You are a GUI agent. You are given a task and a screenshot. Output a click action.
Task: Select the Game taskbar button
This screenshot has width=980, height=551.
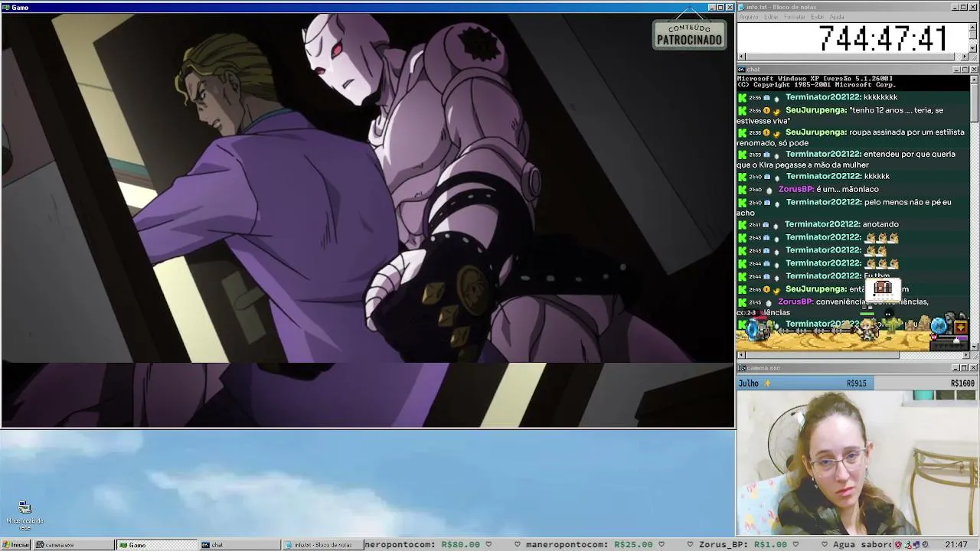[x=157, y=545]
